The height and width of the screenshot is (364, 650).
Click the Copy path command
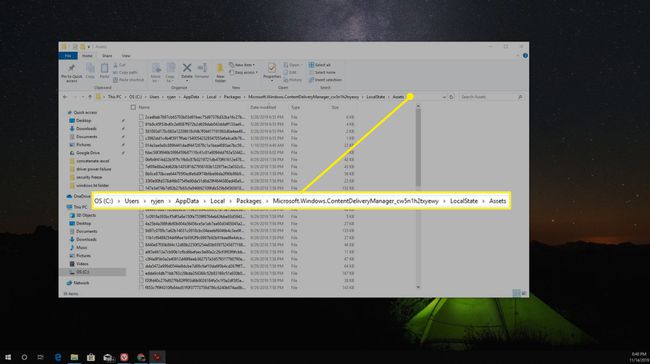click(125, 73)
